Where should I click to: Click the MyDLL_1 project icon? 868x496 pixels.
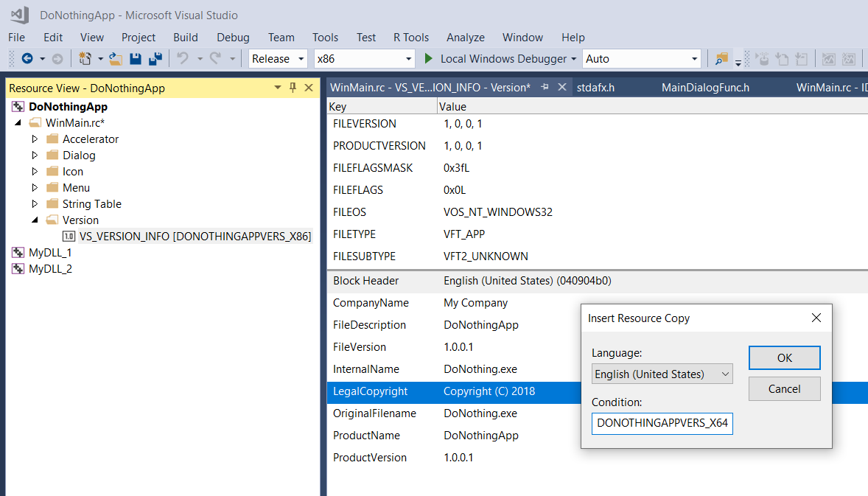pyautogui.click(x=18, y=253)
